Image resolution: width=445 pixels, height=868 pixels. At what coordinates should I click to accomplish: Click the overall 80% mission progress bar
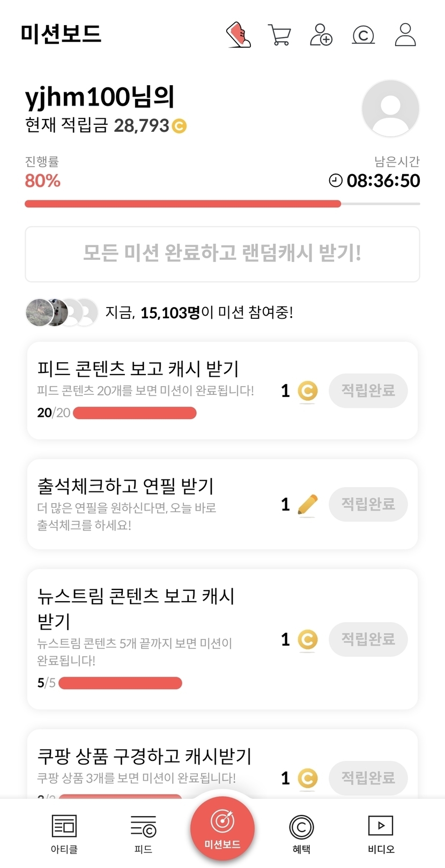click(x=222, y=204)
